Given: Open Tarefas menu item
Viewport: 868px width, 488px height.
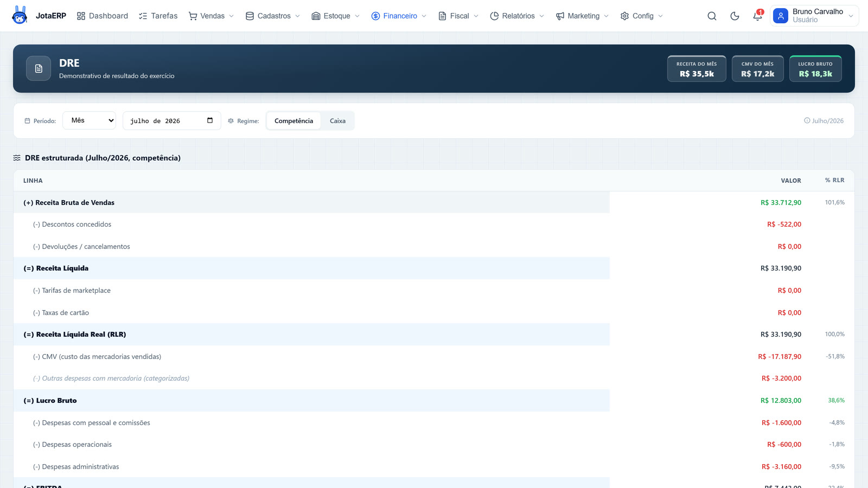Looking at the screenshot, I should [158, 16].
